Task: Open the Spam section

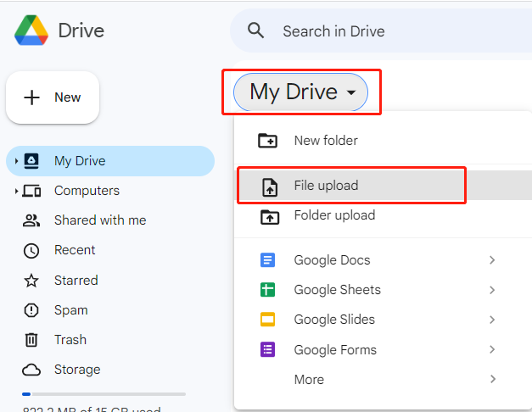Action: click(x=110, y=310)
